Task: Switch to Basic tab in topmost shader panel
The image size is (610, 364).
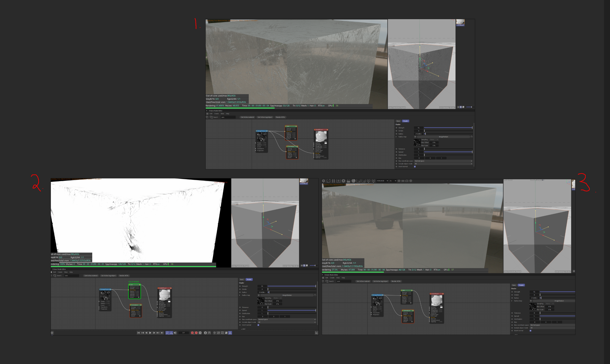Action: pyautogui.click(x=398, y=121)
